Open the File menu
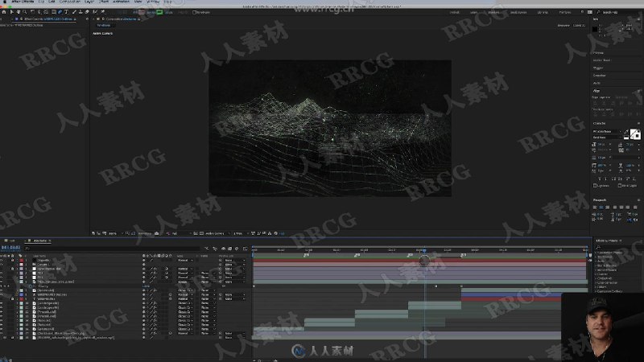This screenshot has width=644, height=362. pyautogui.click(x=41, y=2)
